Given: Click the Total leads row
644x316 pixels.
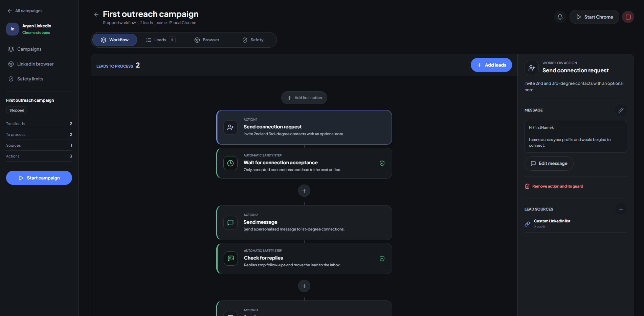Looking at the screenshot, I should [x=39, y=124].
